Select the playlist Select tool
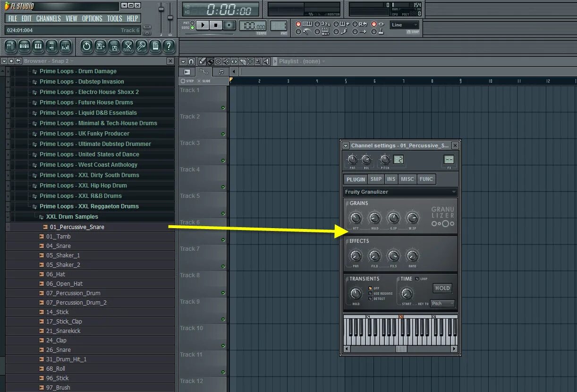 pos(250,61)
